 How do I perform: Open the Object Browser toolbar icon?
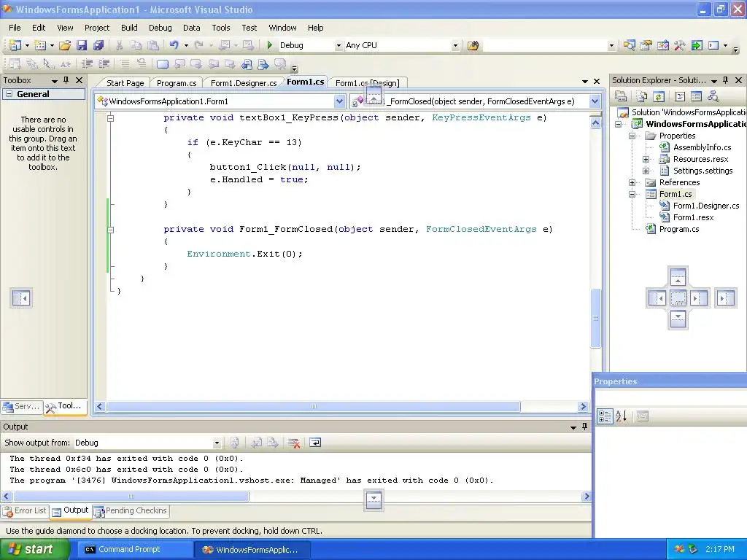[x=662, y=45]
